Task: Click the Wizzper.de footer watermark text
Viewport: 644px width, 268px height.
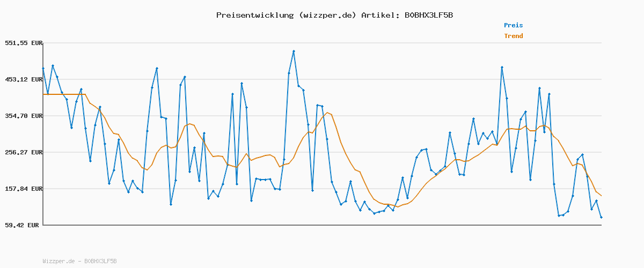Action: coord(59,261)
